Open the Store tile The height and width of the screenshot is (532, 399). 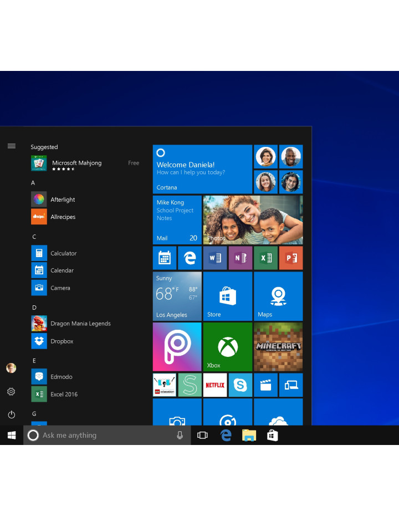pos(228,296)
